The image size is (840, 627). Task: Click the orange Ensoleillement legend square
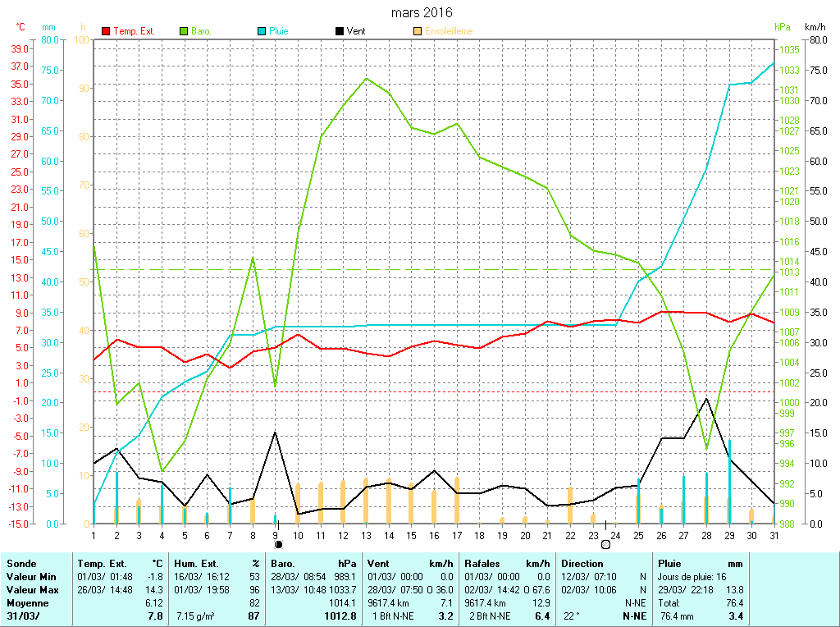[x=418, y=31]
